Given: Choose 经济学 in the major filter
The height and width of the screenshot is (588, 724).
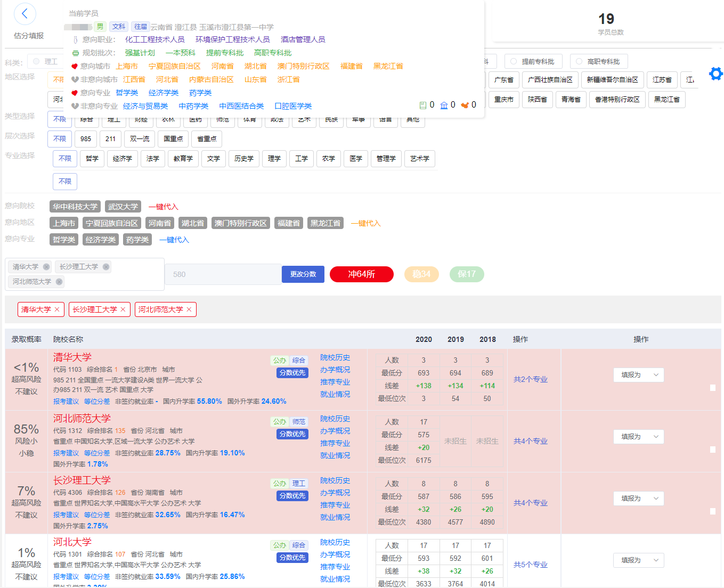Looking at the screenshot, I should pyautogui.click(x=123, y=159).
